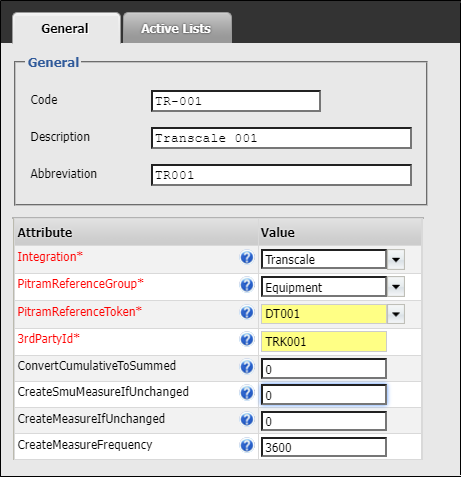Open help icon for CreateMeasureFrequency attribute

247,445
